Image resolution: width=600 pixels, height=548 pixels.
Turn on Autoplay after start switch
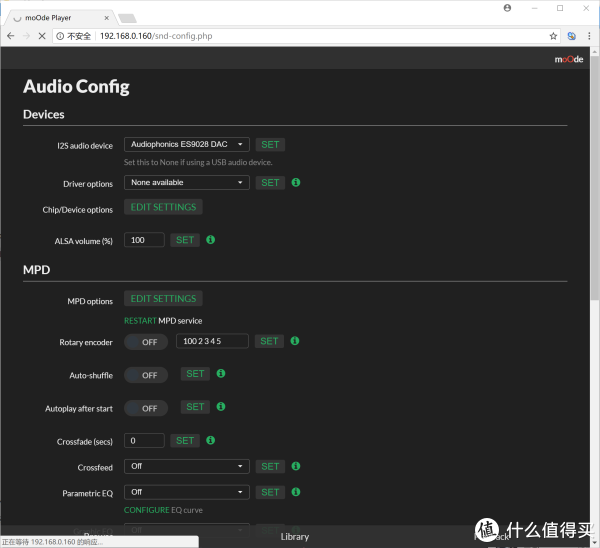pyautogui.click(x=145, y=408)
